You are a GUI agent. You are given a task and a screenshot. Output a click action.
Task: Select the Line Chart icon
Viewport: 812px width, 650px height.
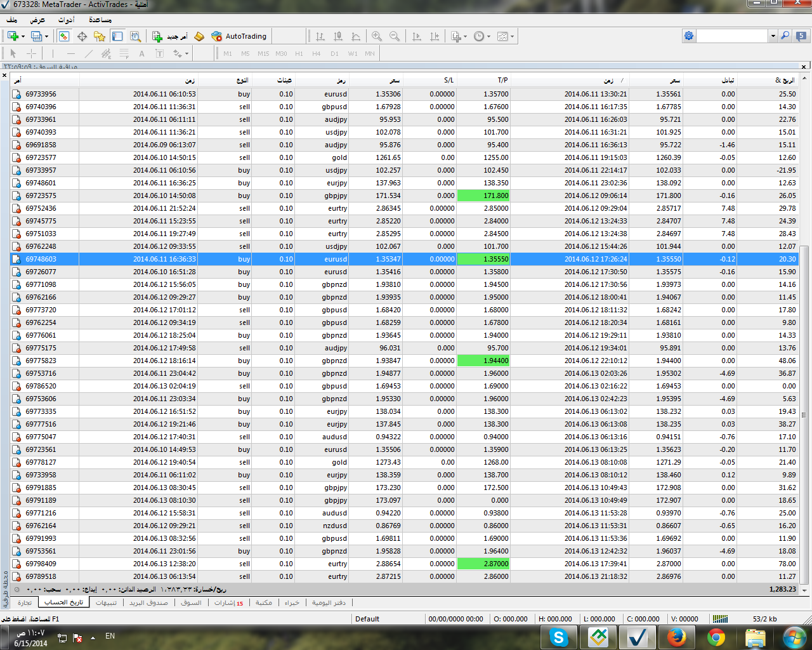click(x=356, y=36)
